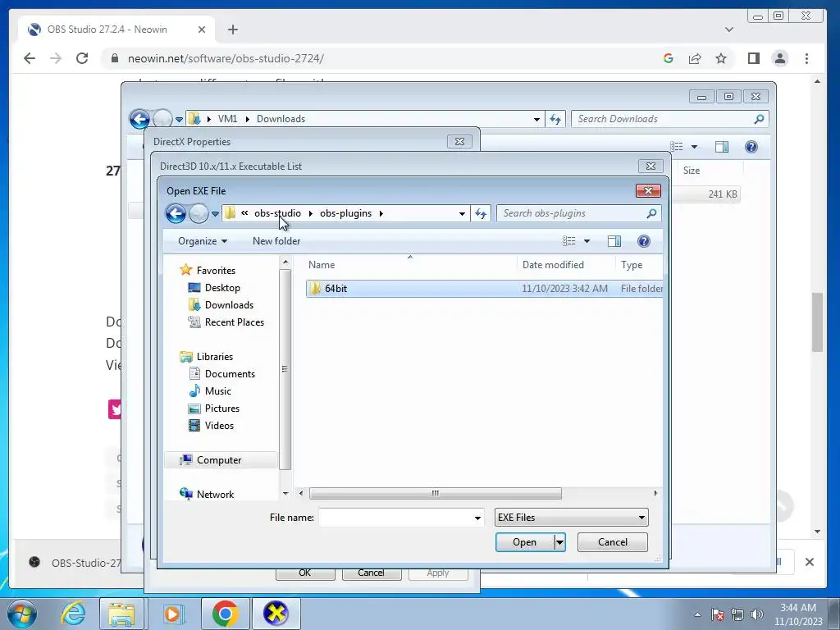Click horizontal scrollbar in file list
This screenshot has height=630, width=840.
(x=435, y=493)
